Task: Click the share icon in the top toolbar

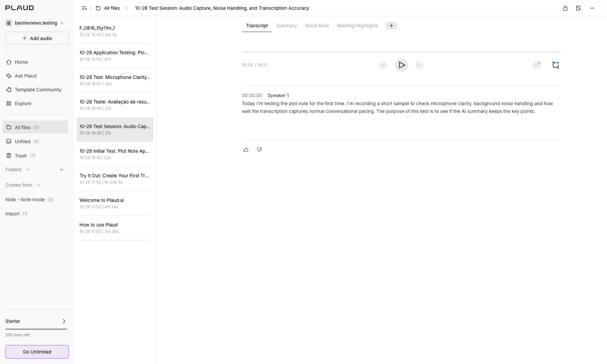Action: click(565, 8)
